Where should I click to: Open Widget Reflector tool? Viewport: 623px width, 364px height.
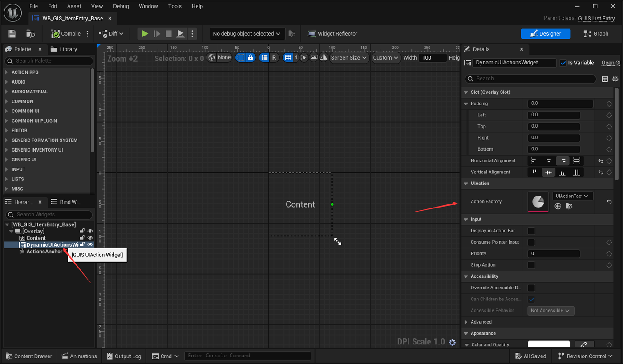coord(332,34)
